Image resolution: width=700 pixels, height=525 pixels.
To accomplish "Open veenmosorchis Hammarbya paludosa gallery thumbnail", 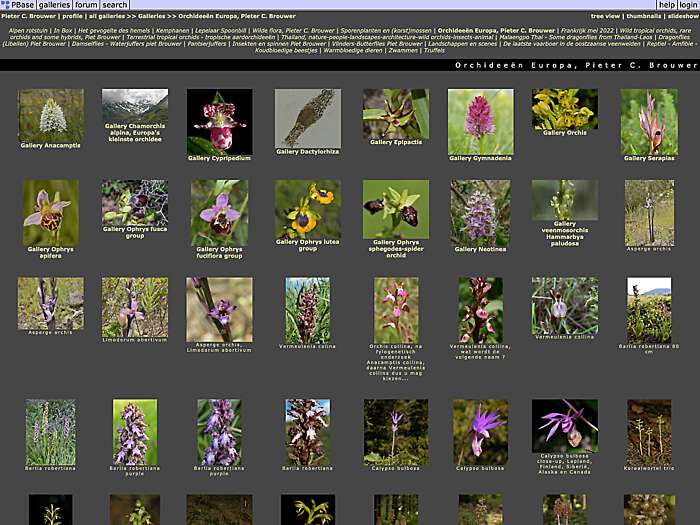I will tap(565, 200).
